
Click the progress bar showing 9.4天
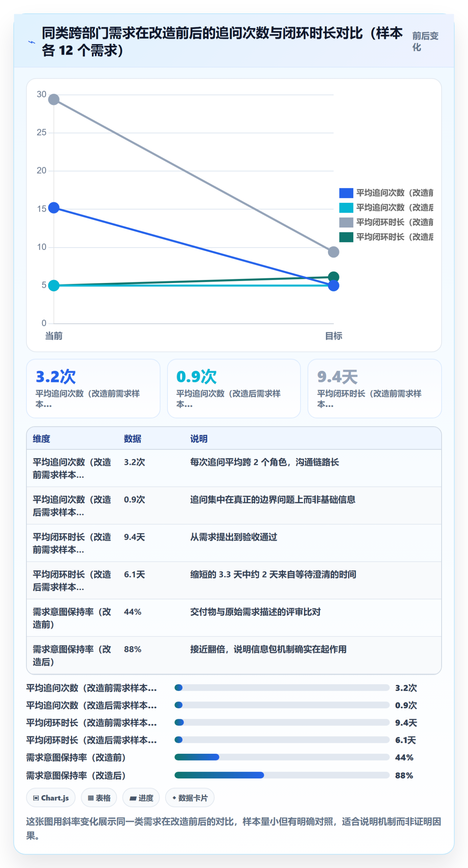[x=282, y=723]
